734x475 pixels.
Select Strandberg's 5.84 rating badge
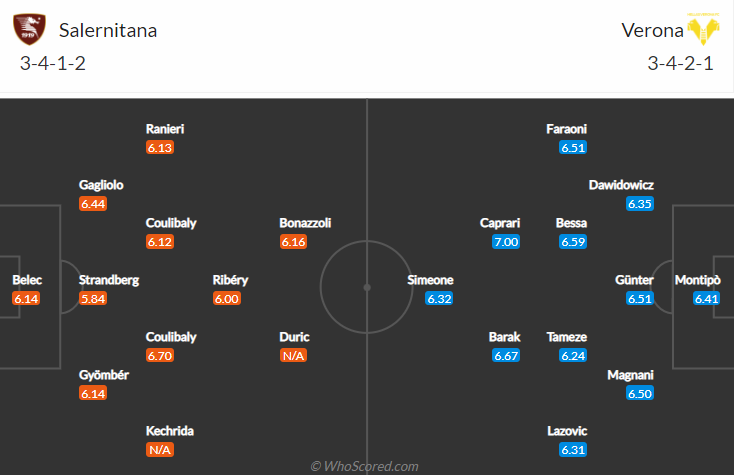[93, 299]
